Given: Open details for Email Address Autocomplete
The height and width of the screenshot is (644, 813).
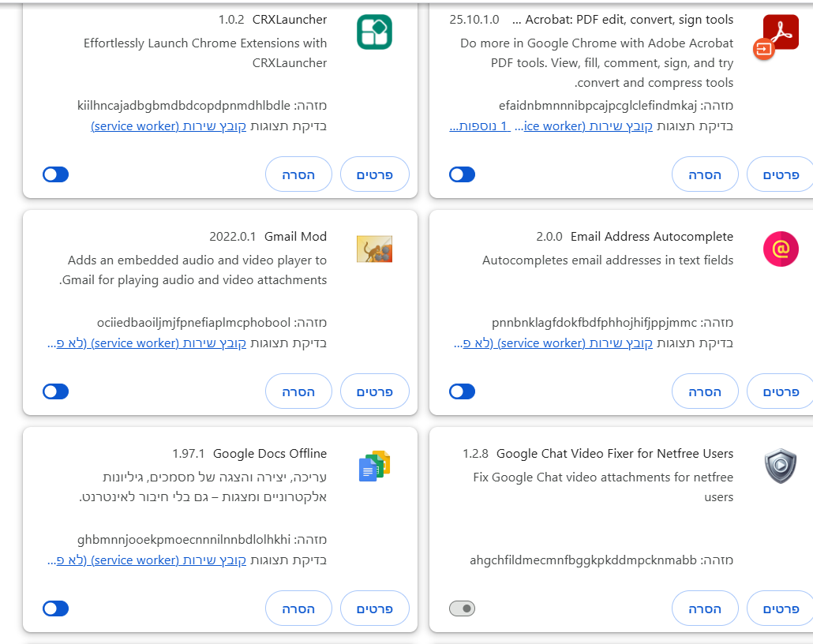Looking at the screenshot, I should click(781, 391).
